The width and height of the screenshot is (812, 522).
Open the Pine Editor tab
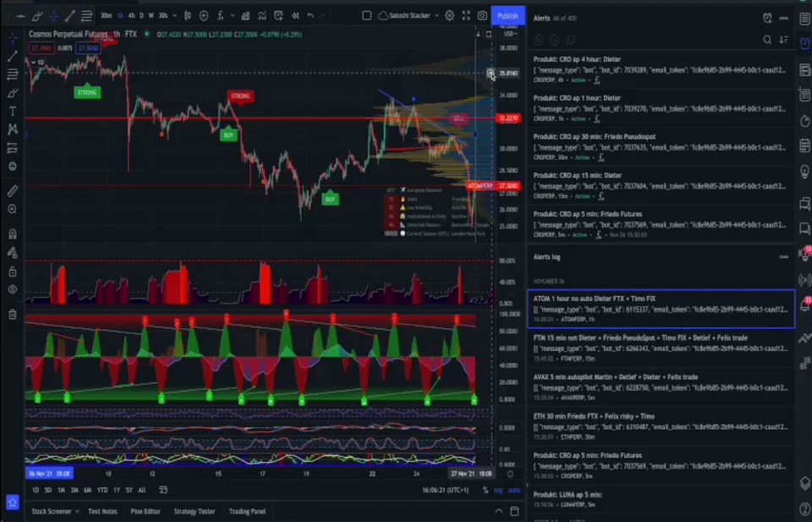point(145,512)
